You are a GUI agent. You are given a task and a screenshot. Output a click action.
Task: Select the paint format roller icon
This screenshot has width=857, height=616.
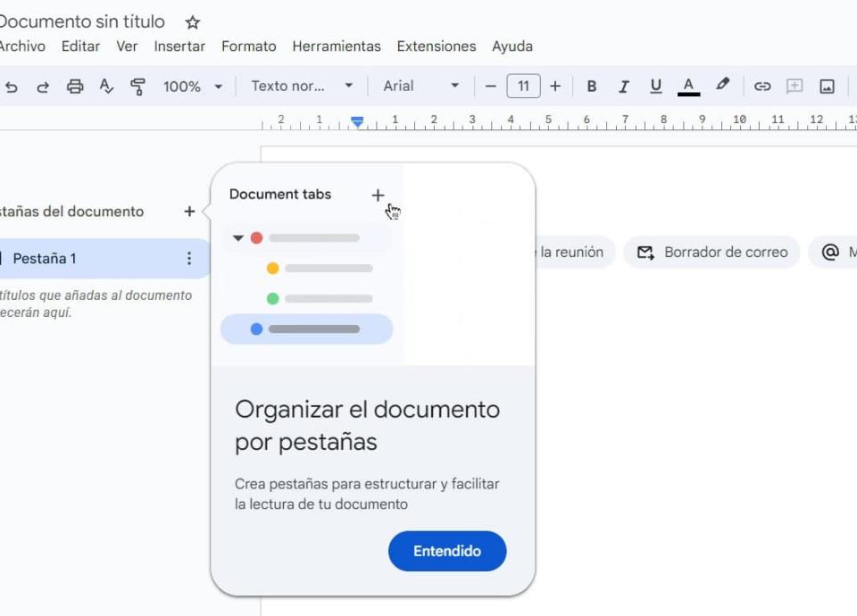pos(137,87)
